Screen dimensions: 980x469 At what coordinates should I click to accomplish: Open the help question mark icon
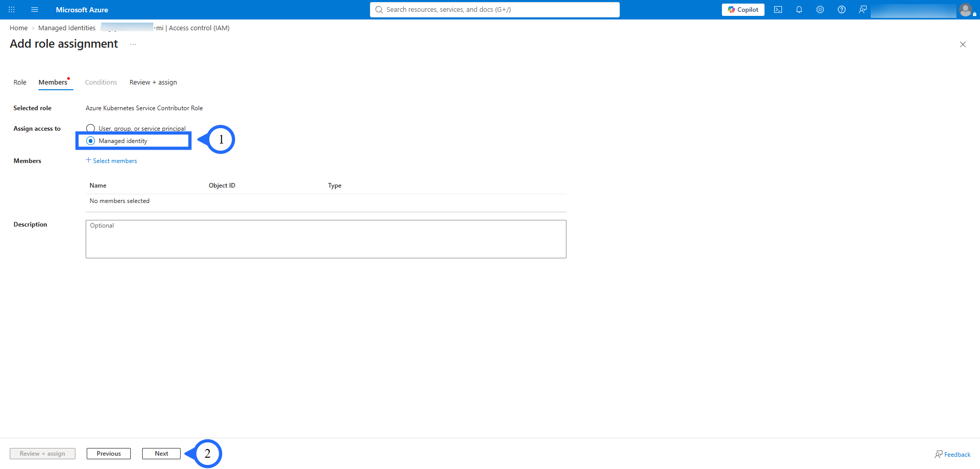coord(841,10)
